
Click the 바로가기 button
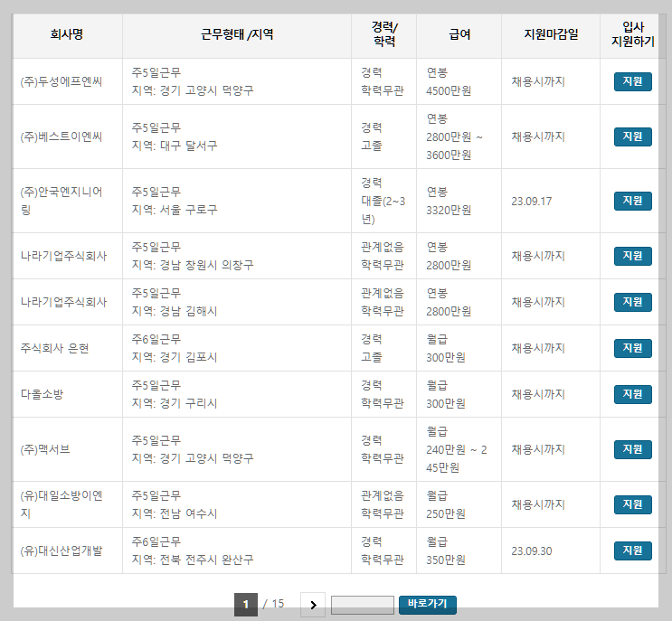pyautogui.click(x=427, y=605)
